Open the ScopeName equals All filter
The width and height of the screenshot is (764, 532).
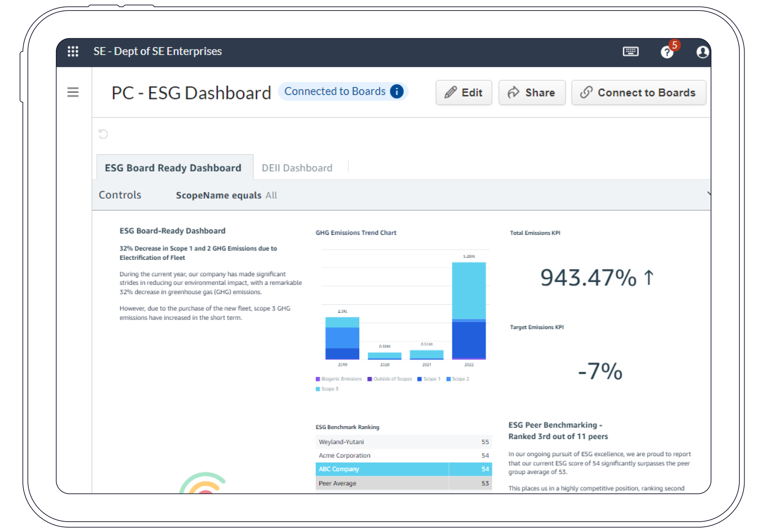(x=226, y=195)
